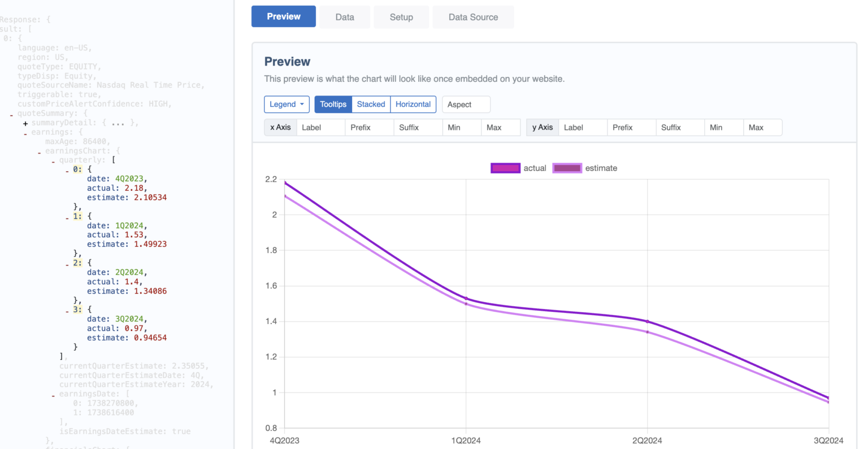Collapse the earningsDate node
This screenshot has width=868, height=449.
click(x=53, y=395)
